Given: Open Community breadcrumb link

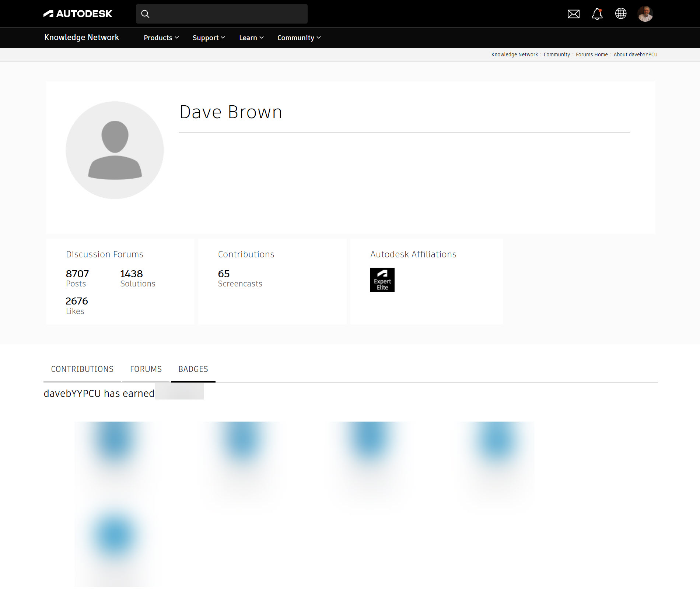Looking at the screenshot, I should pos(557,54).
